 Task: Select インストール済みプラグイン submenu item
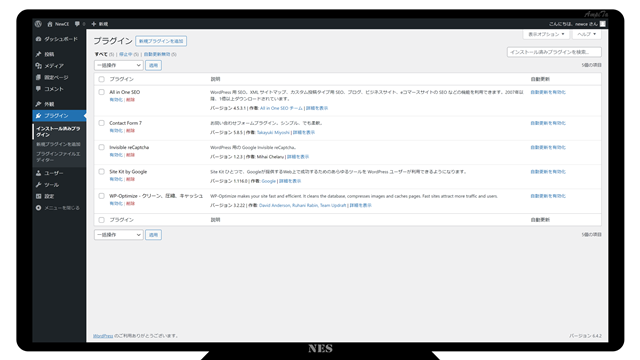coord(58,131)
